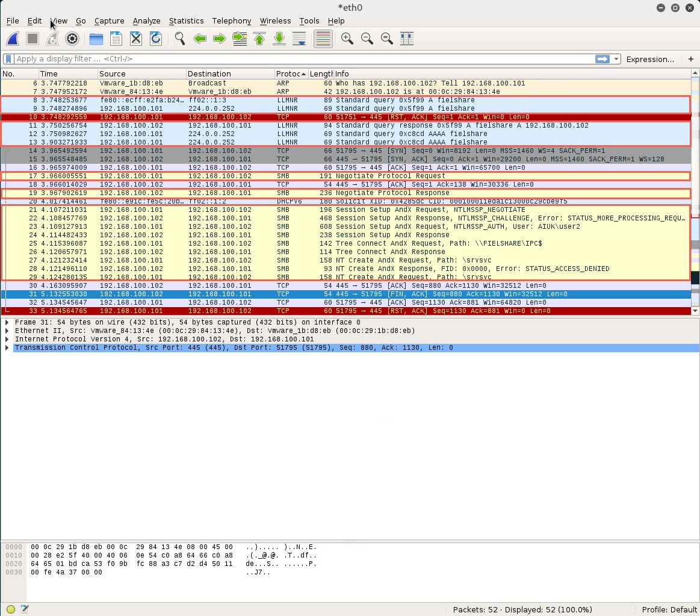Open the capture options gear icon
The image size is (700, 616).
pyautogui.click(x=72, y=39)
